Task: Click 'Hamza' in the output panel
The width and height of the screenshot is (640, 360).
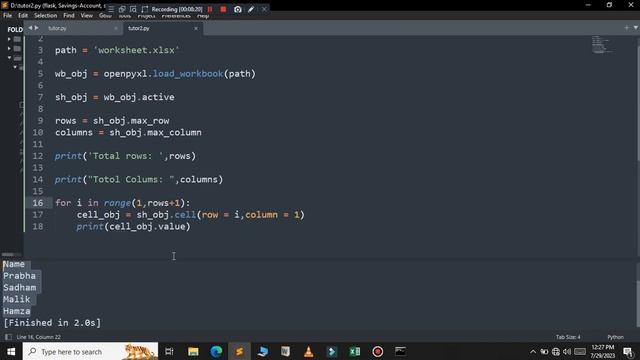Action: 17,311
